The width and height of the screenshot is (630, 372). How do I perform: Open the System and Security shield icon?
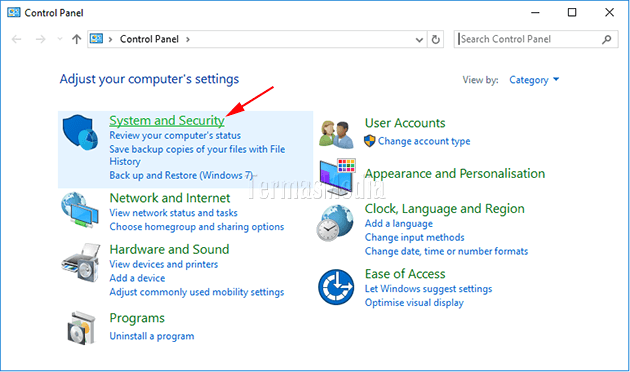click(x=80, y=132)
